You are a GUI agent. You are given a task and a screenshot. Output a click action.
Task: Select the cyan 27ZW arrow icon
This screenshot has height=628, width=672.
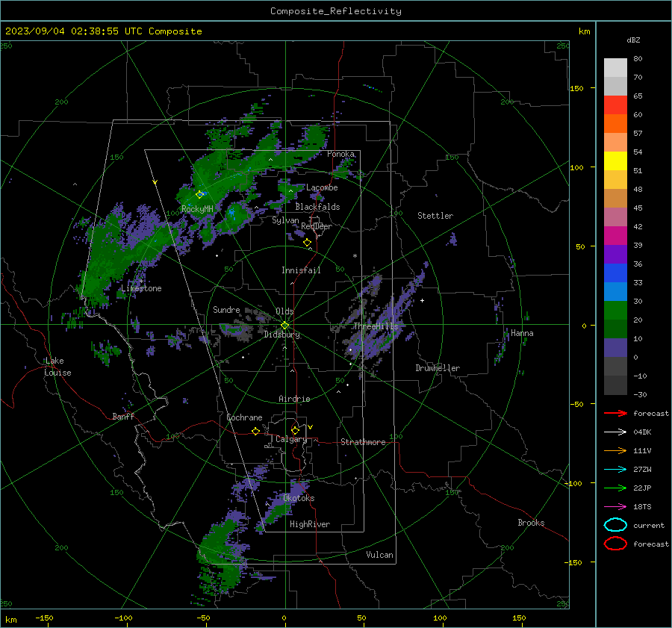(x=615, y=470)
